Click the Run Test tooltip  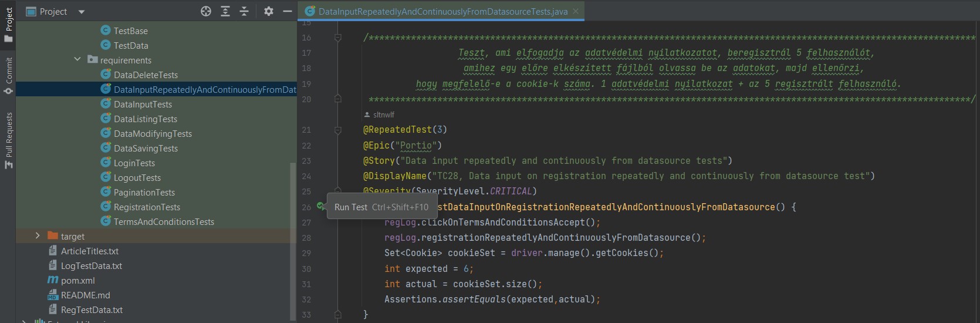381,207
